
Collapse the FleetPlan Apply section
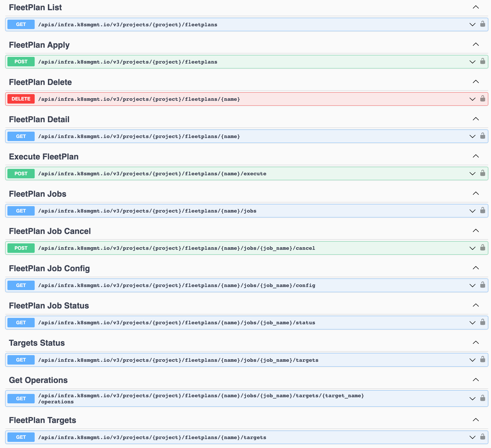point(476,44)
